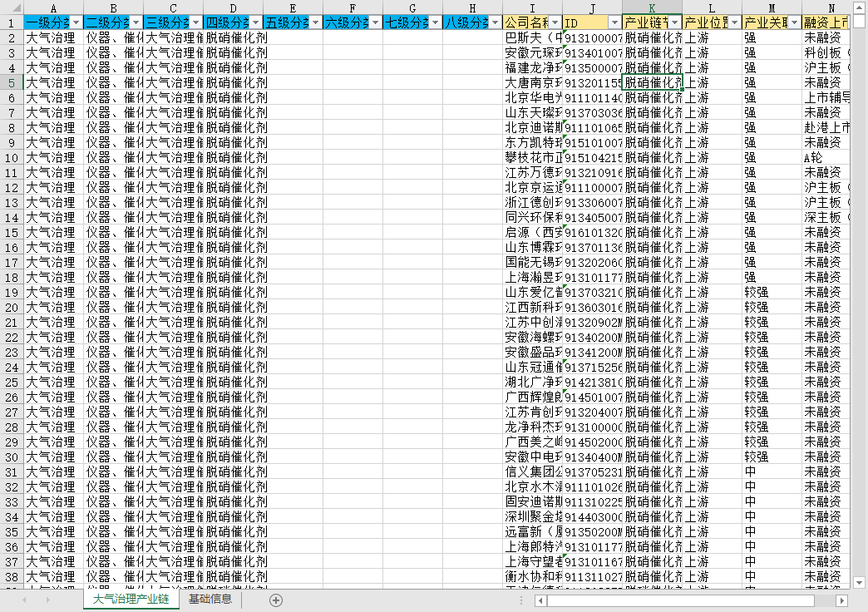Click the 大唐南京 company cell
The width and height of the screenshot is (868, 612).
click(533, 82)
